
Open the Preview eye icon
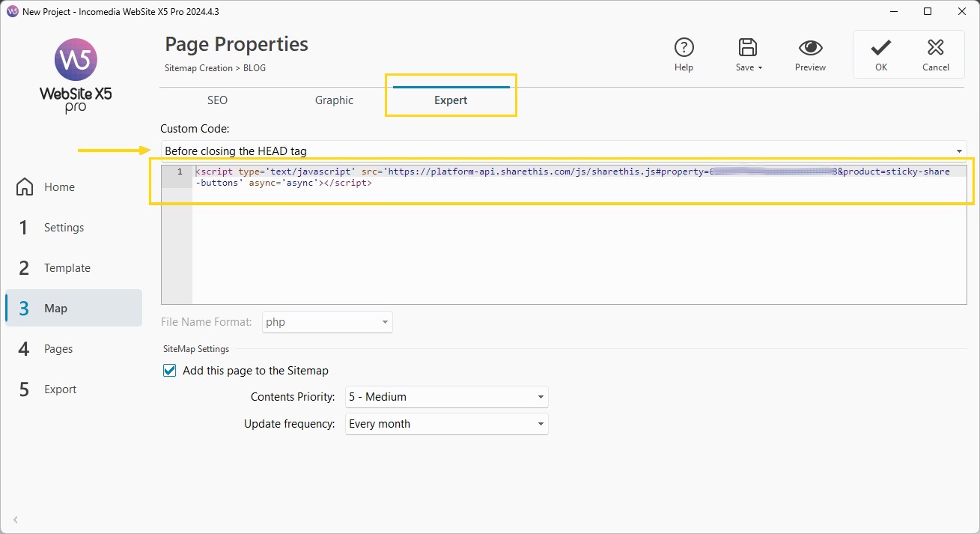pos(810,48)
